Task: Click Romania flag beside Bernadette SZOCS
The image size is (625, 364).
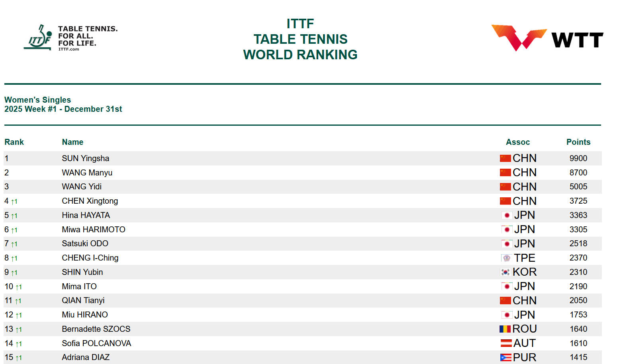Action: click(505, 329)
